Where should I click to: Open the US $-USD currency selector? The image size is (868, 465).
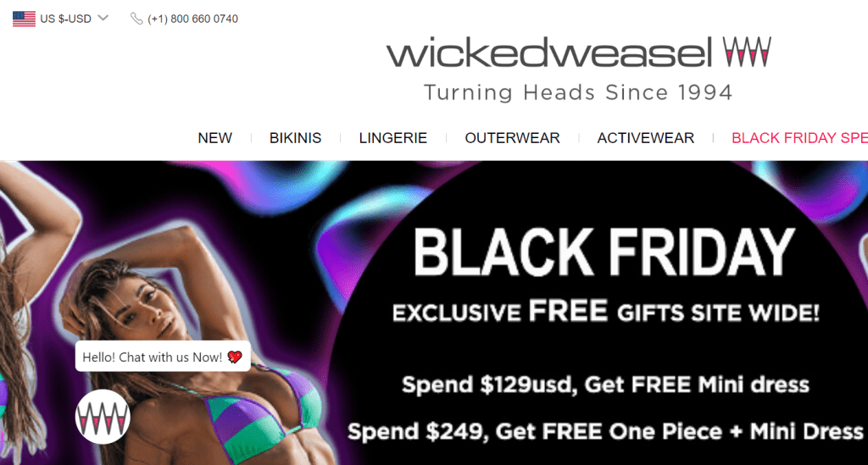click(x=61, y=19)
